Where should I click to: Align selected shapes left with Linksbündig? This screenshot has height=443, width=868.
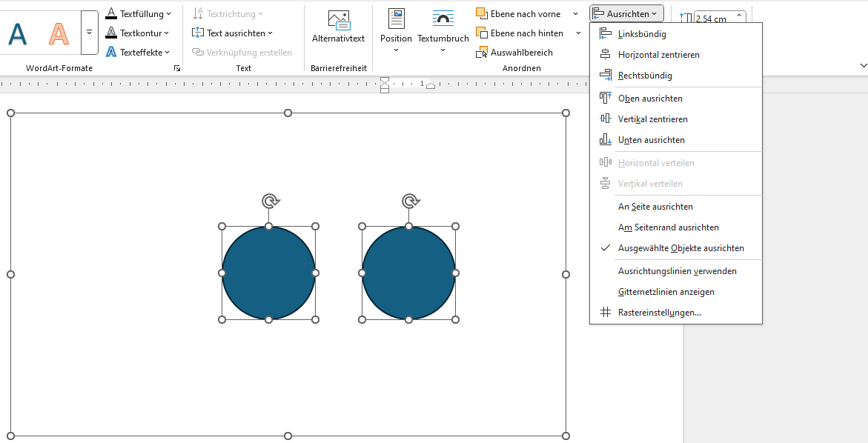coord(675,34)
